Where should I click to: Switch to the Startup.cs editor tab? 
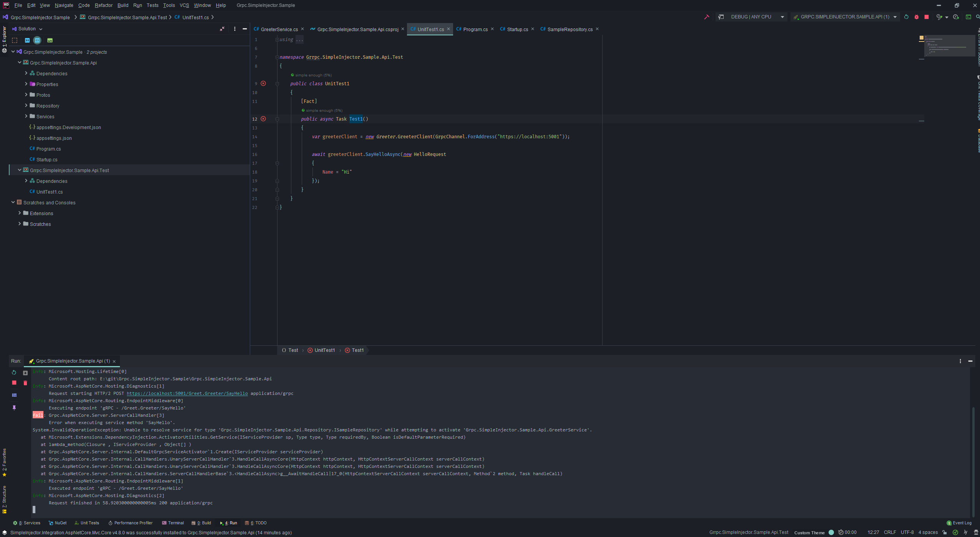(x=517, y=29)
